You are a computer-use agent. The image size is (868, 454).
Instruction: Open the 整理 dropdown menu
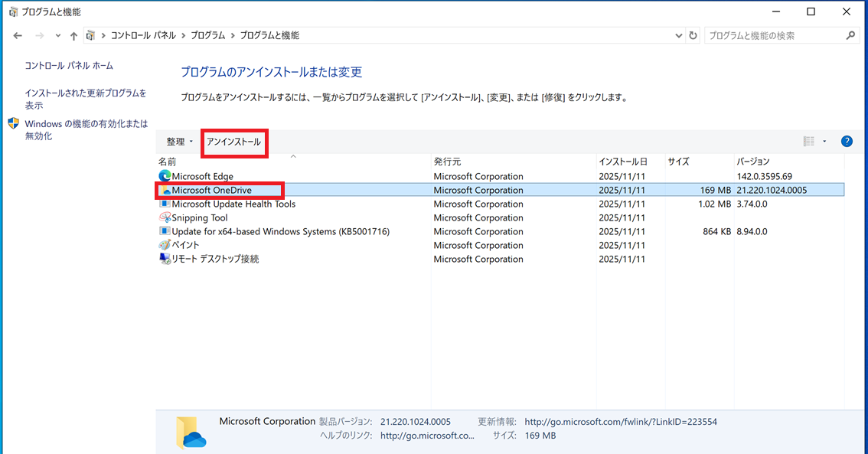coord(179,142)
